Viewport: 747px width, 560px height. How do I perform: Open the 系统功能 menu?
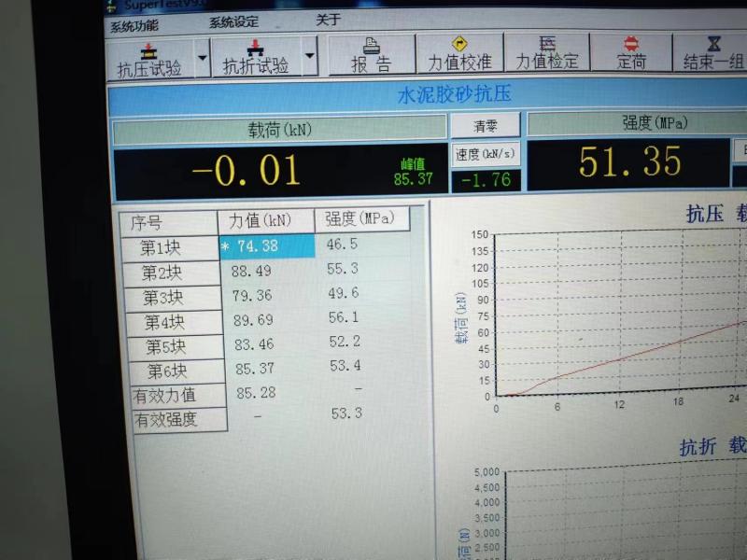point(134,25)
